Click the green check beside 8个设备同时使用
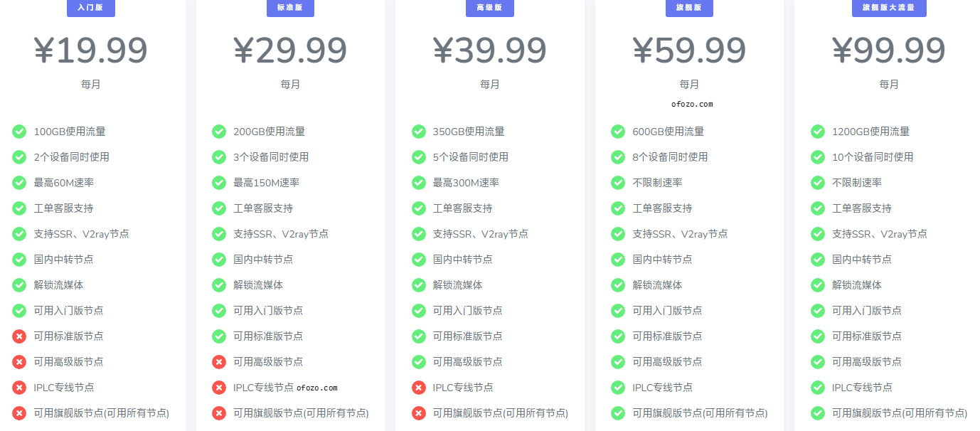 coord(618,157)
